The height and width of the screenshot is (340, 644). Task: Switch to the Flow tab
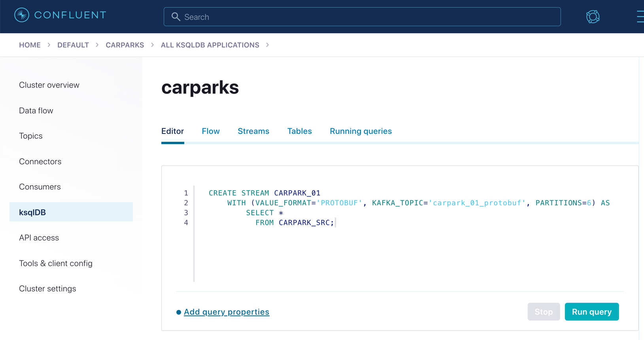click(x=210, y=131)
